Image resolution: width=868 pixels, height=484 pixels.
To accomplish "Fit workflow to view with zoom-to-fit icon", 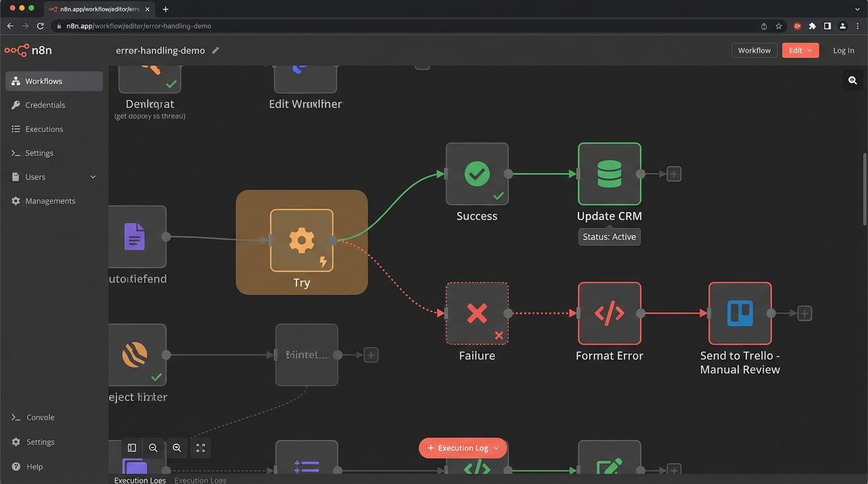I will click(x=200, y=447).
